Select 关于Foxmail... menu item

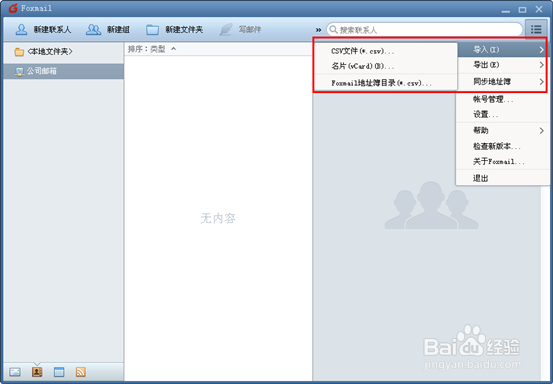tap(502, 162)
